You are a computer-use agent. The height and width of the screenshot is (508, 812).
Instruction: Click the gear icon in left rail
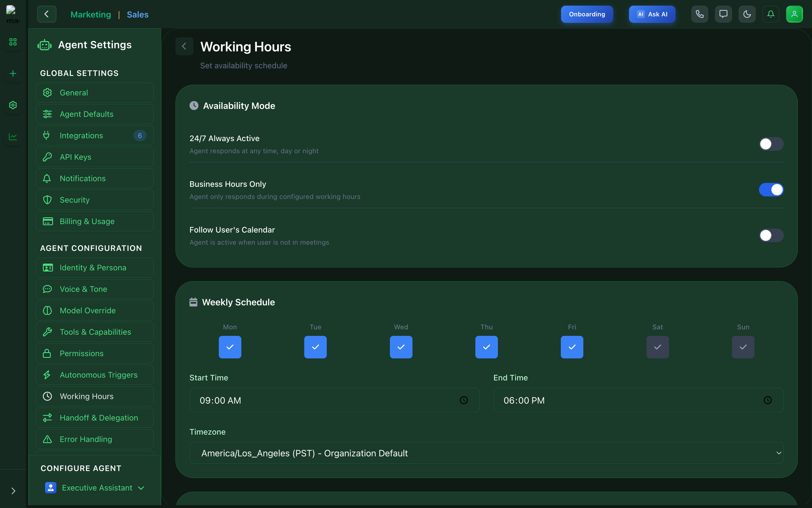coord(13,105)
